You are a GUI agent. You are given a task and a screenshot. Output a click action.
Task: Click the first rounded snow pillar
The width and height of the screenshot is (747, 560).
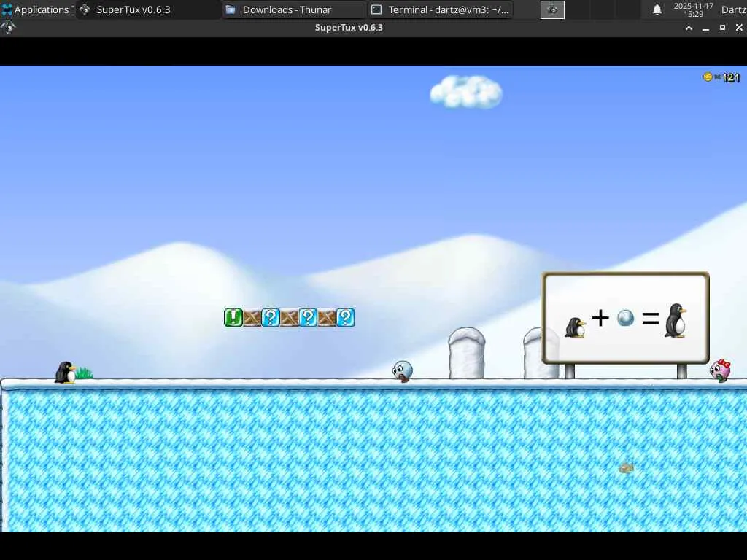pyautogui.click(x=467, y=353)
